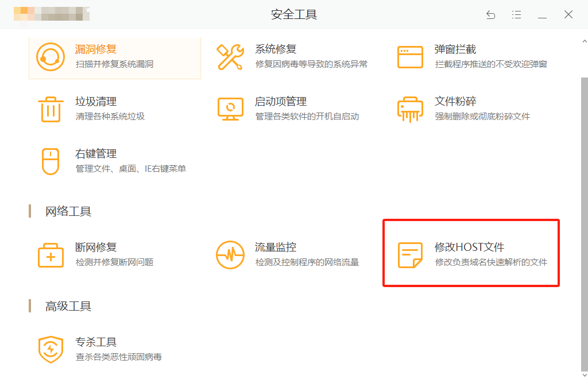
Task: Launch 弹窗拦截 via its label
Action: click(455, 49)
